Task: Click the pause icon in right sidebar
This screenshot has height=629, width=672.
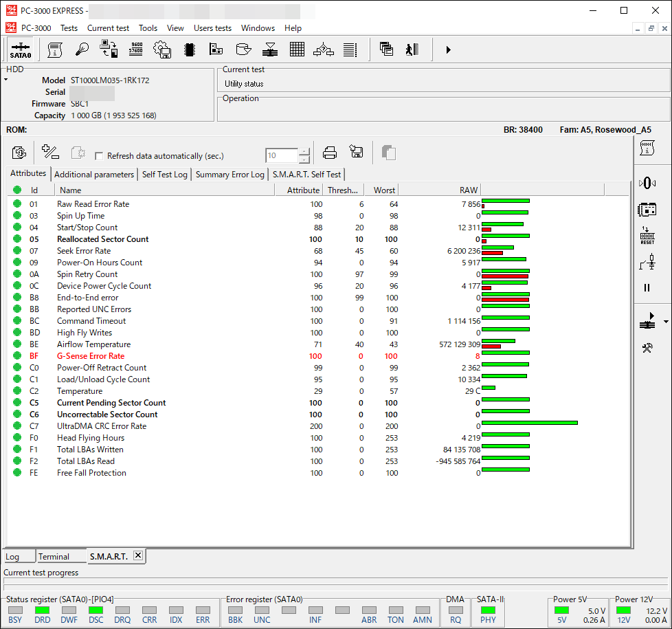Action: 647,288
